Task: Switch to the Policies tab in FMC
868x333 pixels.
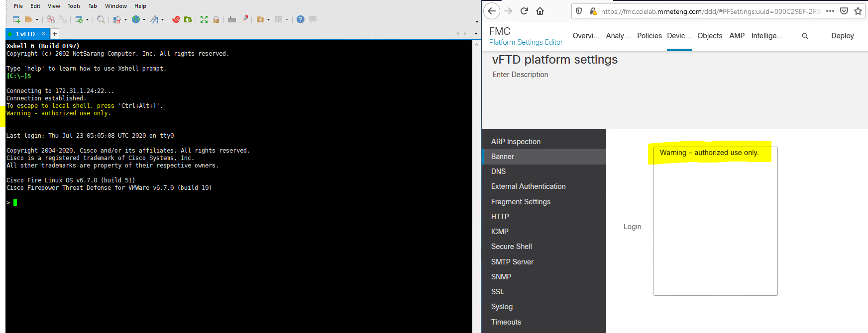Action: coord(649,36)
